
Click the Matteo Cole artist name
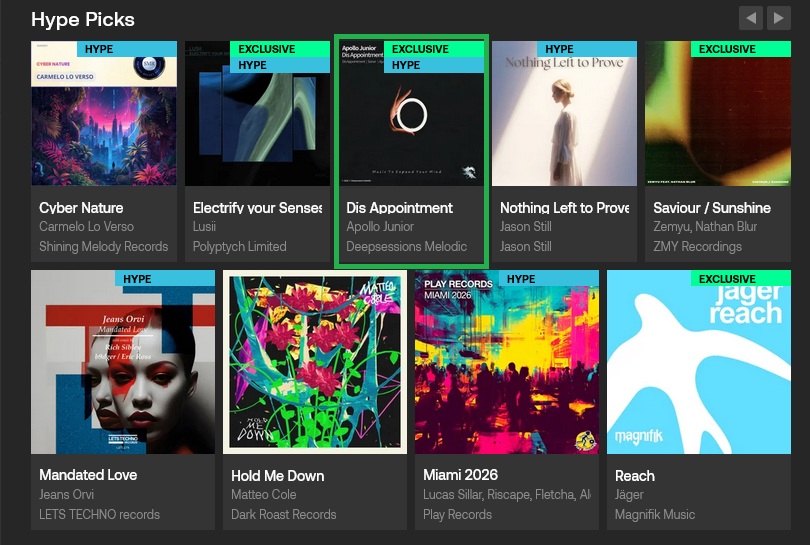tap(263, 495)
